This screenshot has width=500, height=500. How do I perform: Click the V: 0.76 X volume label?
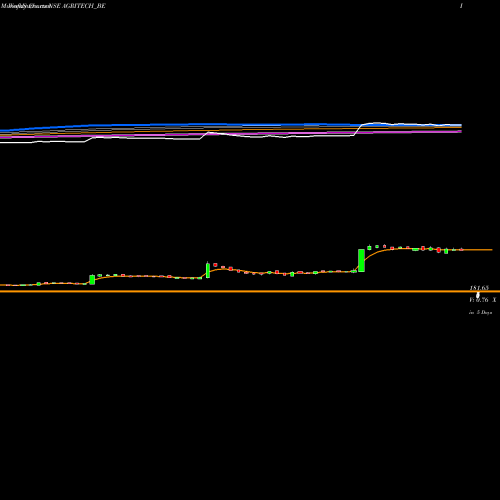pos(483,300)
